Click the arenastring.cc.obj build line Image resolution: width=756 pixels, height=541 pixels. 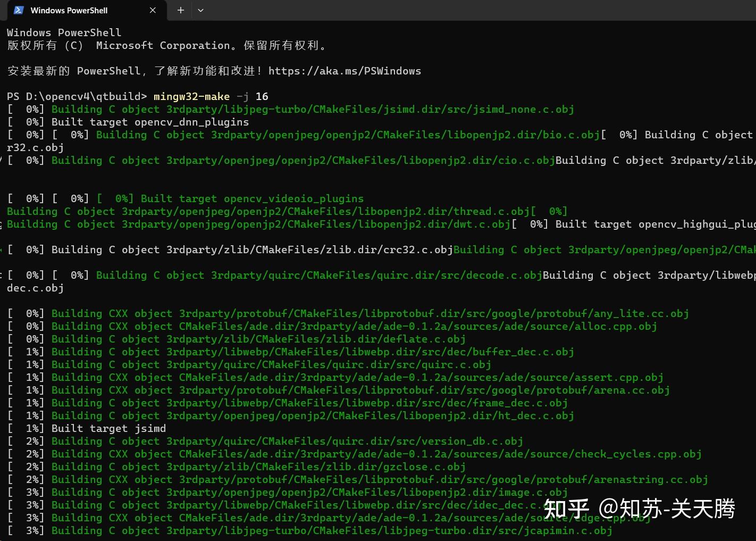[x=357, y=479]
